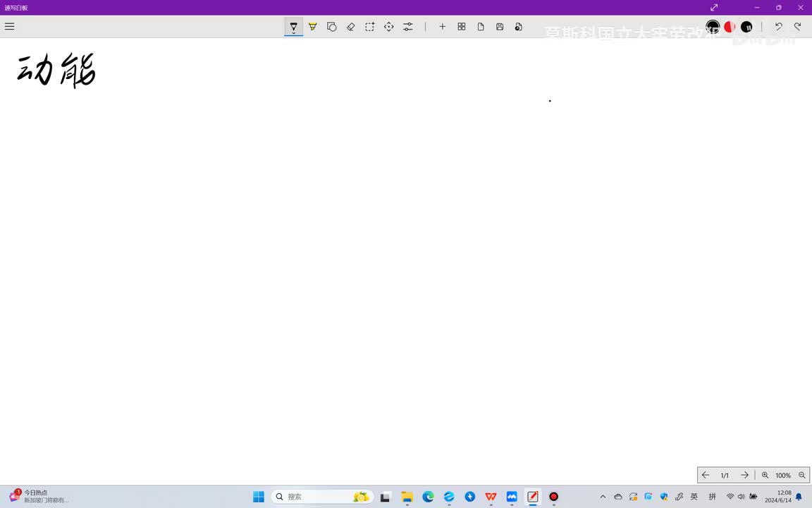
Task: Toggle the 拼 input mode indicator
Action: point(712,497)
